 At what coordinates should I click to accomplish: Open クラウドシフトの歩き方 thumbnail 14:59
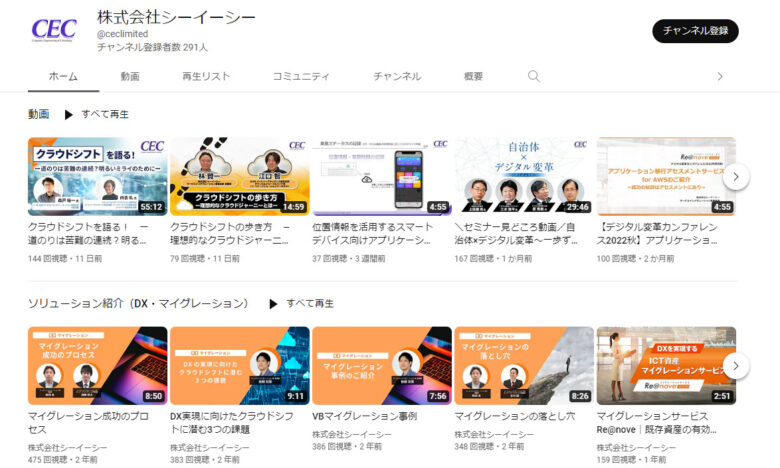(240, 176)
